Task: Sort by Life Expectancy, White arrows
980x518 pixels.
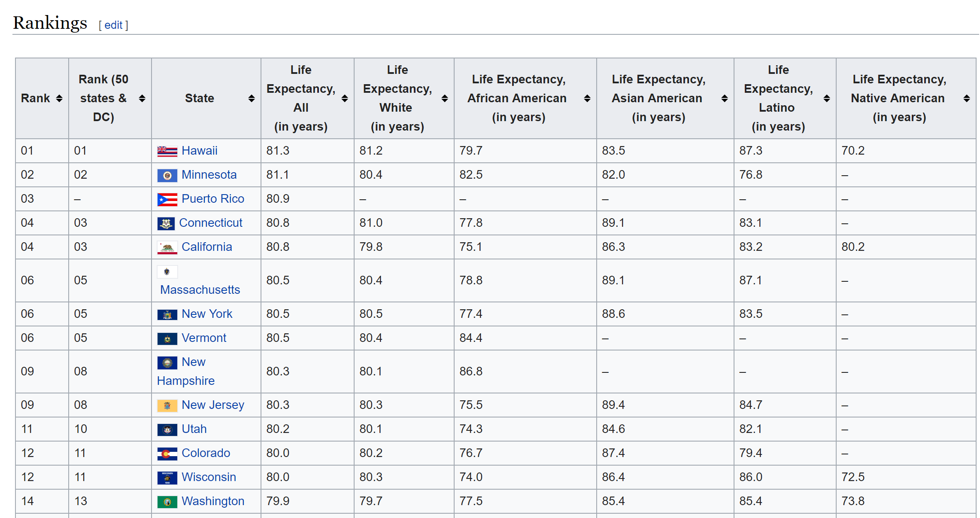Action: point(445,98)
